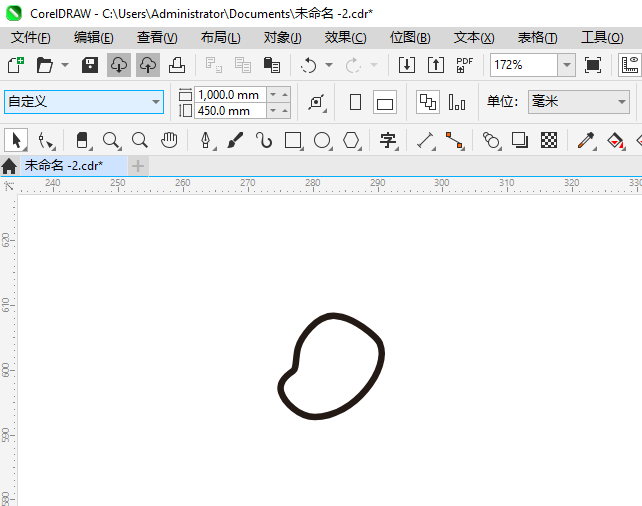The height and width of the screenshot is (506, 642).
Task: Decrease page height with down stepper
Action: (273, 111)
